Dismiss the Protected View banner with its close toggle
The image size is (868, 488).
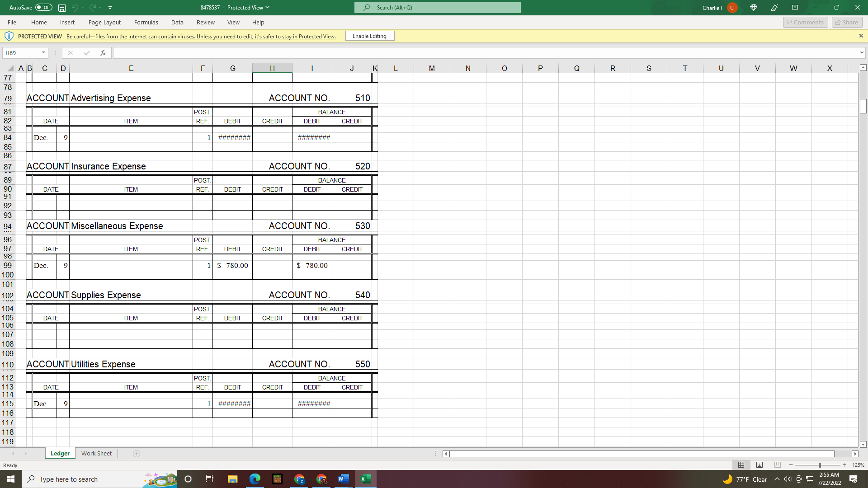(x=861, y=36)
